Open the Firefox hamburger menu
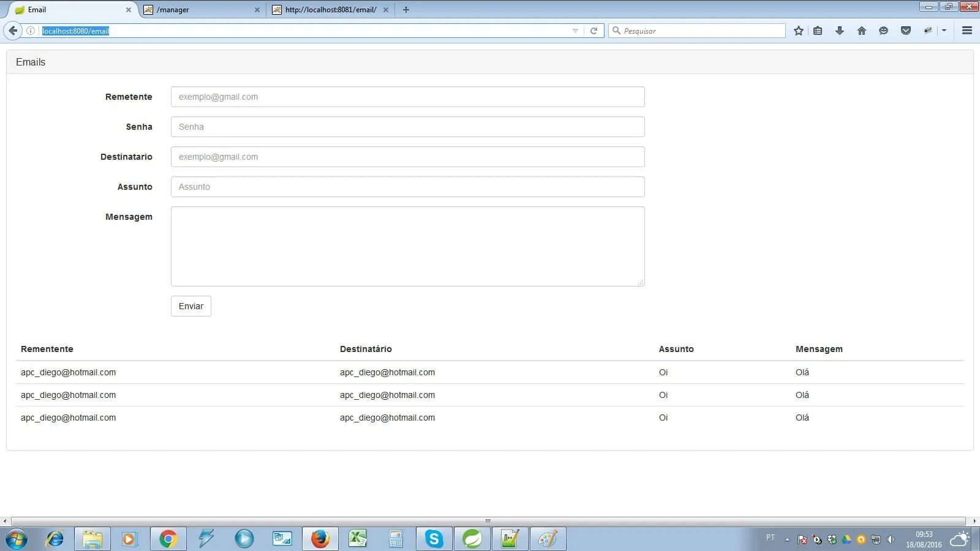The width and height of the screenshot is (980, 551). [967, 31]
